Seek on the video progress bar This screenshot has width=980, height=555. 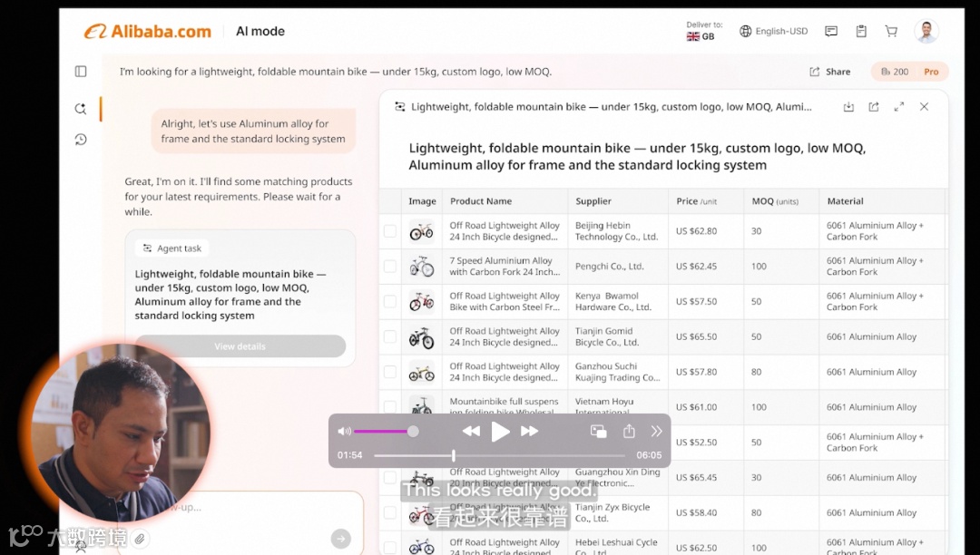pyautogui.click(x=499, y=455)
